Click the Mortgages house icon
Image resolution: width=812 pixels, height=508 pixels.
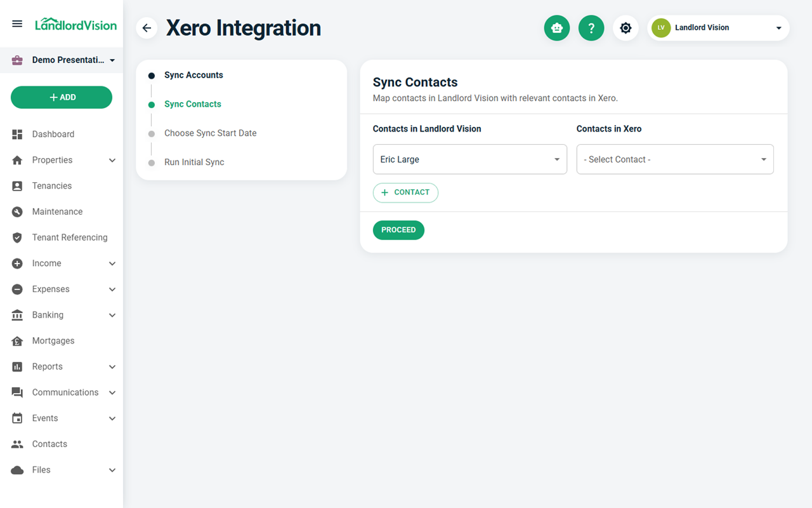click(17, 341)
